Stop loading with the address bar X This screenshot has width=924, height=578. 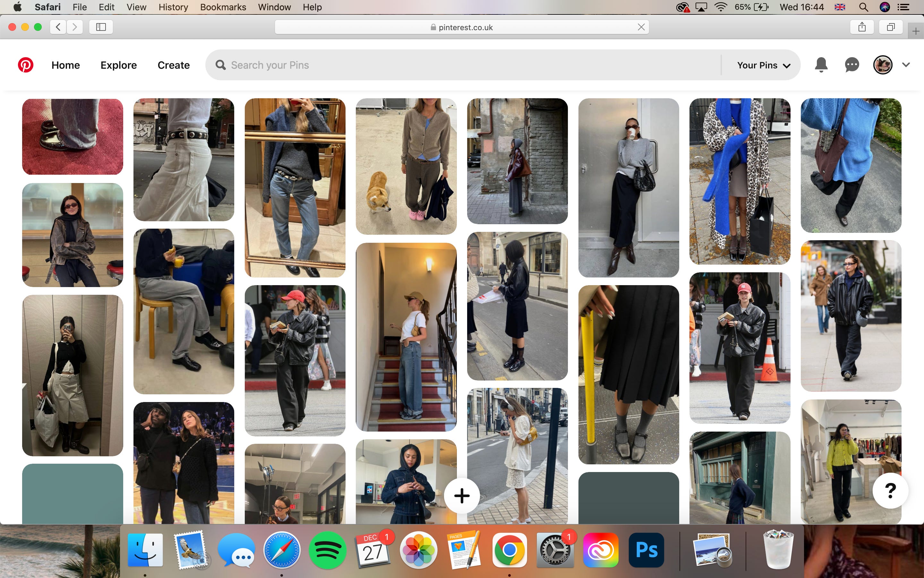(x=641, y=27)
